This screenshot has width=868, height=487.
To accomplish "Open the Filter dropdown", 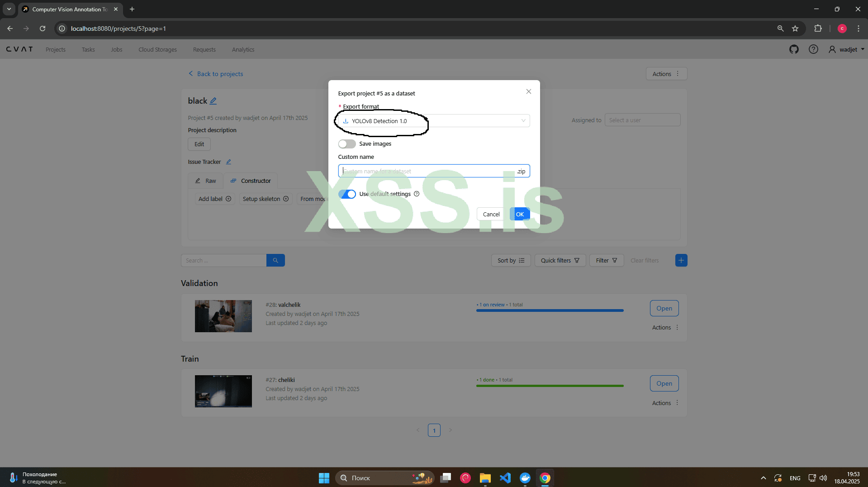I will coord(607,260).
